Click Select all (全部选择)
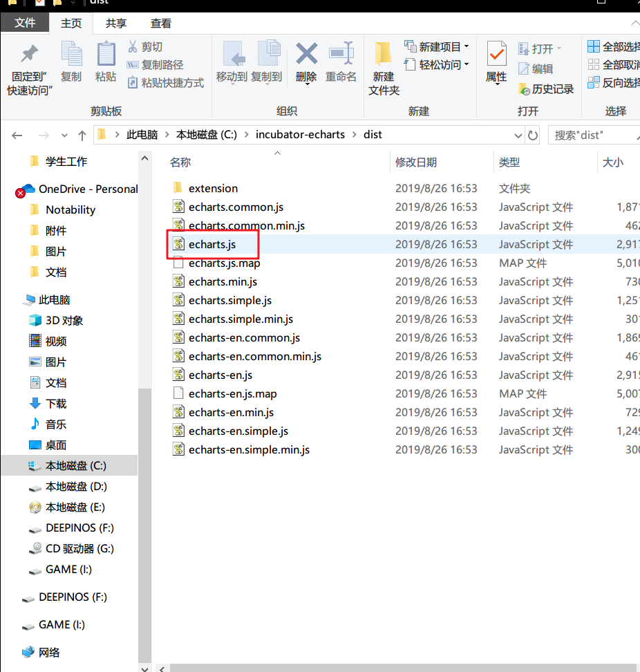Image resolution: width=640 pixels, height=672 pixels. tap(614, 46)
